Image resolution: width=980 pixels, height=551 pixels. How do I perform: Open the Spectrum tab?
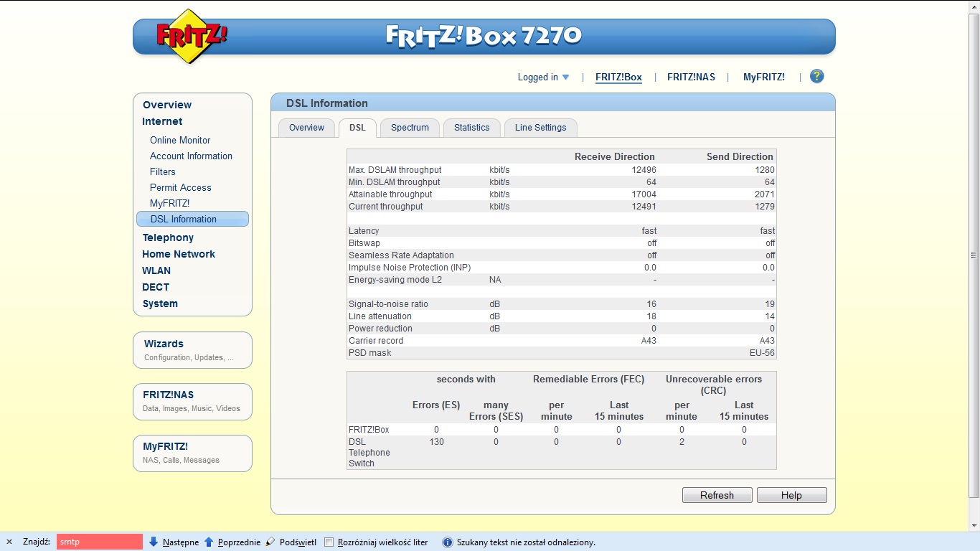[410, 128]
